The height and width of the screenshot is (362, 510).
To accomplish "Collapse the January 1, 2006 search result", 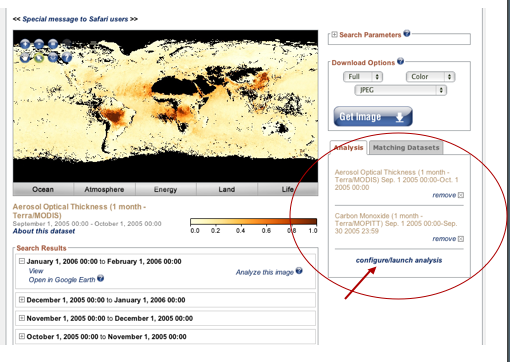I will coord(22,261).
